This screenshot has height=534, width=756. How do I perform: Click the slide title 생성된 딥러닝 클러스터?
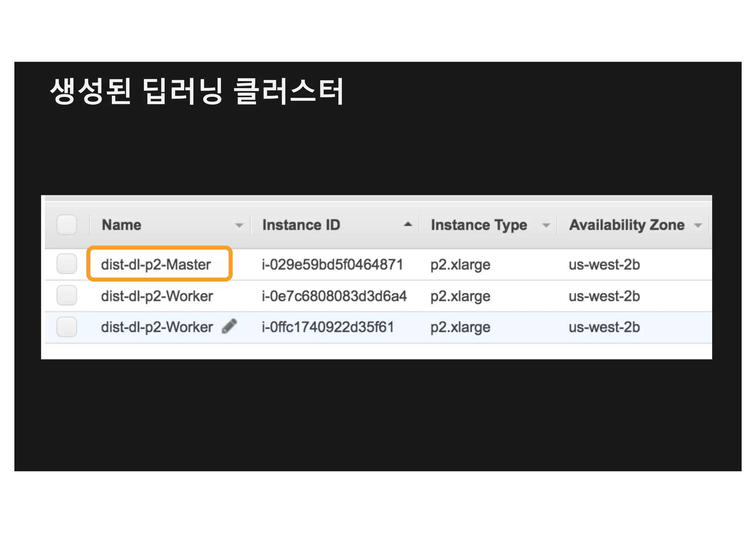(197, 91)
